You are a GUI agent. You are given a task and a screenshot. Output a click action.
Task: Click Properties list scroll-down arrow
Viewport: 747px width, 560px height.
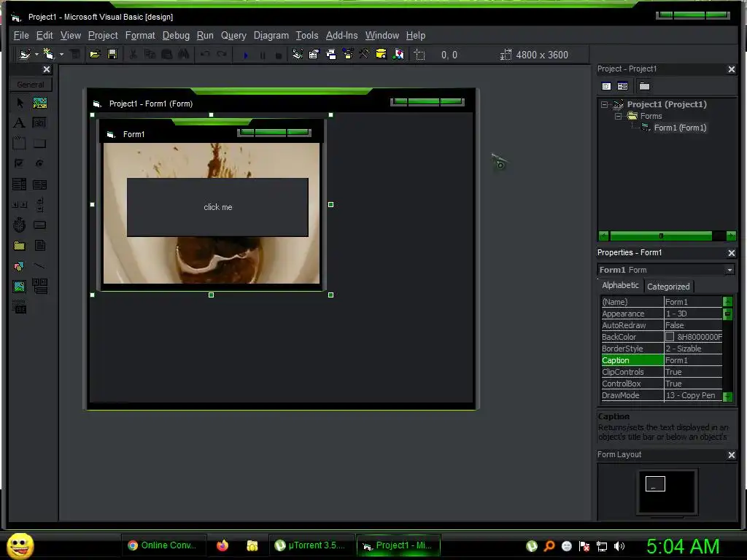pyautogui.click(x=727, y=396)
